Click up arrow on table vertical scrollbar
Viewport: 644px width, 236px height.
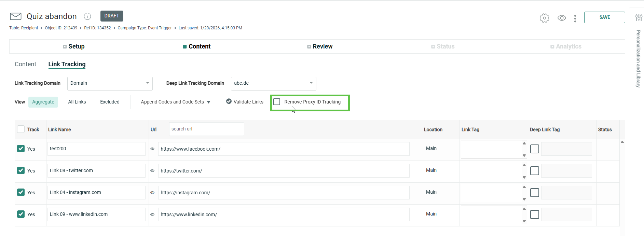(x=622, y=142)
